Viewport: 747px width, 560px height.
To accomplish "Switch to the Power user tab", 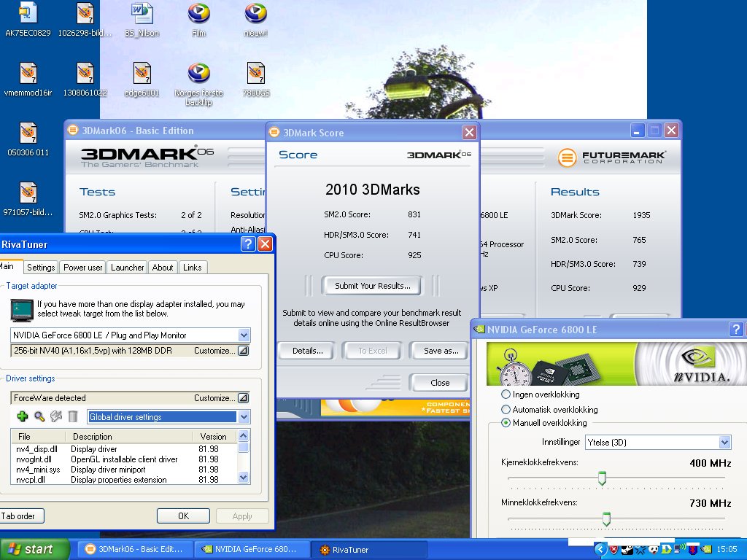I will coord(83,268).
